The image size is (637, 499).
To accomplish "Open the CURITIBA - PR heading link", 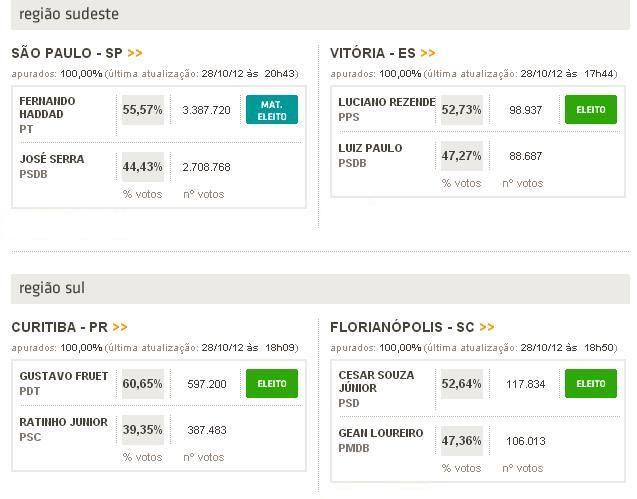I will coord(60,327).
